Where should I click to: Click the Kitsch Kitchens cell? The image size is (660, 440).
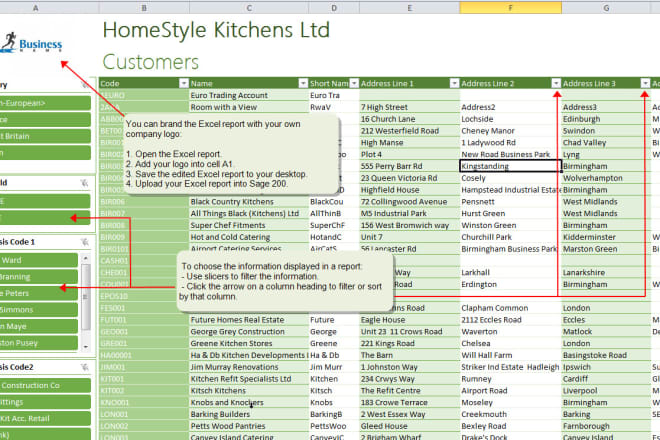tap(249, 390)
